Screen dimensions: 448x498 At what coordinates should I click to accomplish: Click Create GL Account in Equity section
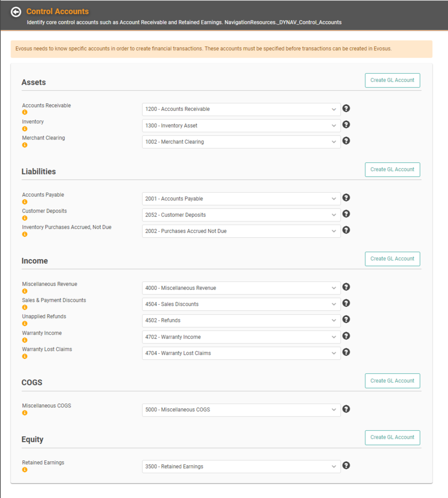click(392, 437)
